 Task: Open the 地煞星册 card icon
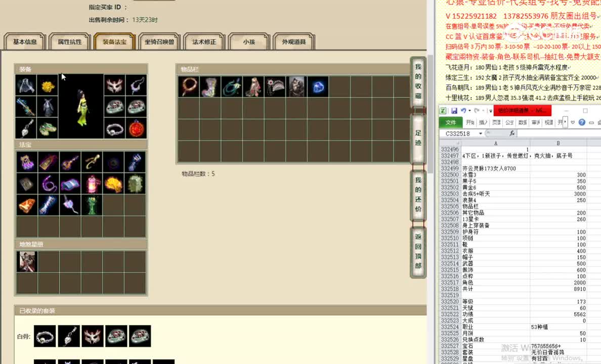click(x=26, y=261)
